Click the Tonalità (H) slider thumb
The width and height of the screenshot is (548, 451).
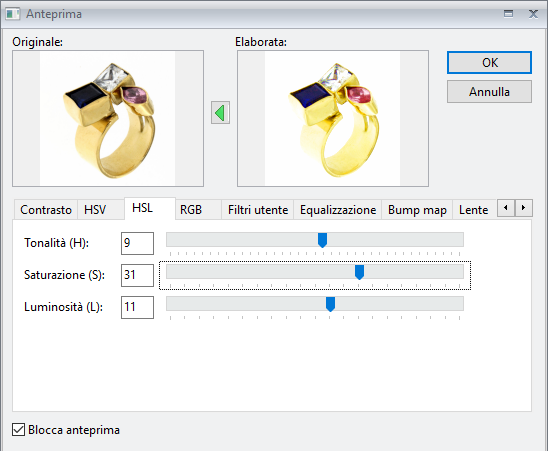(322, 240)
